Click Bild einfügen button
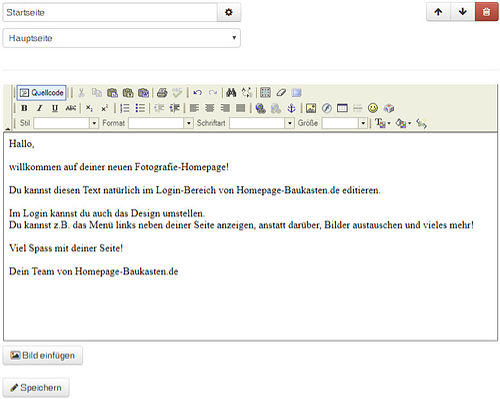The width and height of the screenshot is (500, 399). click(x=43, y=356)
